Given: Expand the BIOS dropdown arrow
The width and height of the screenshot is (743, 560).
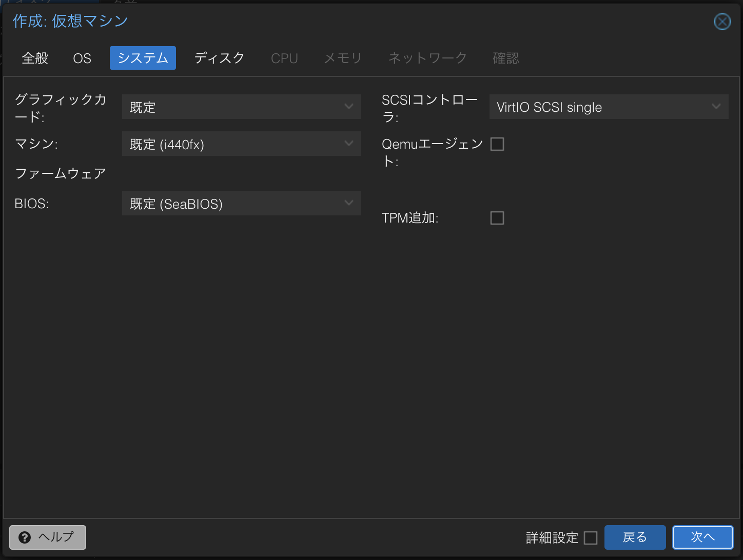Looking at the screenshot, I should pyautogui.click(x=349, y=203).
